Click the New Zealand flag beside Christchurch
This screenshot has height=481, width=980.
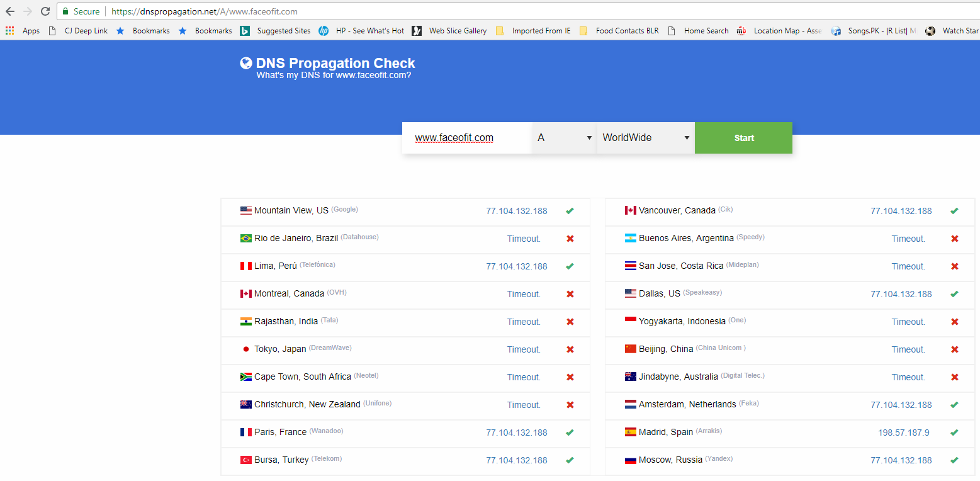point(246,405)
